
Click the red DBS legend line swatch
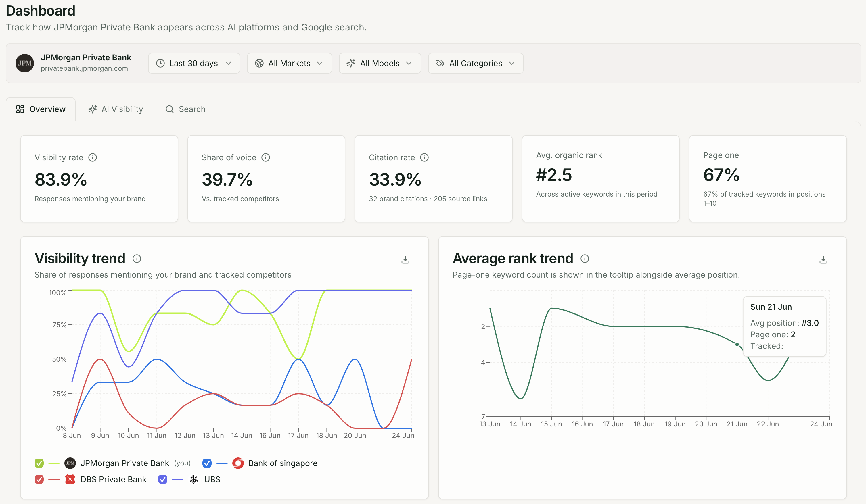[54, 479]
